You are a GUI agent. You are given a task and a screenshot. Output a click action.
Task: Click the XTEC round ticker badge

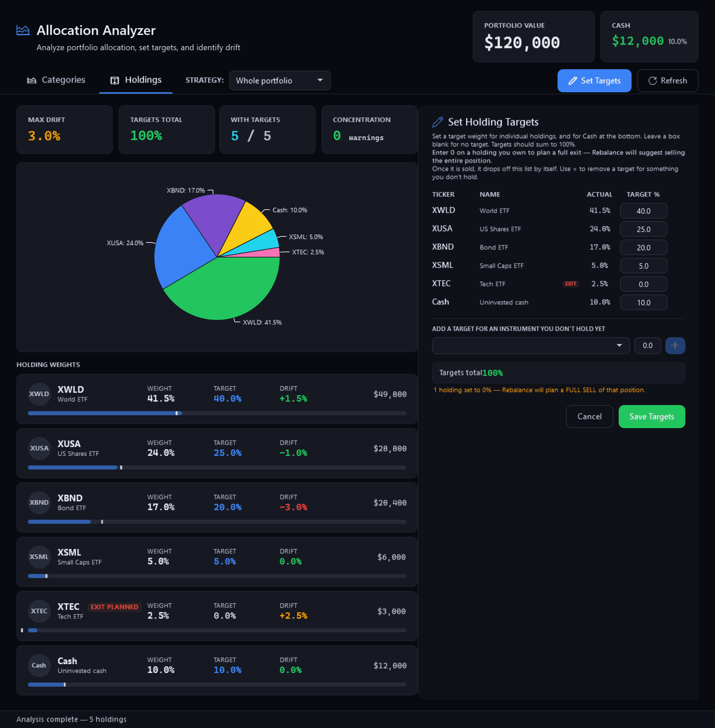pos(39,611)
